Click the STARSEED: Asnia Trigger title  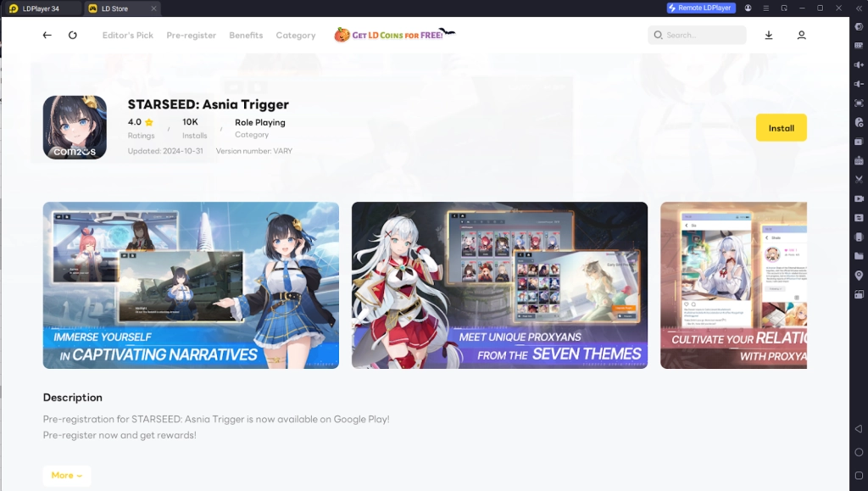coord(209,104)
